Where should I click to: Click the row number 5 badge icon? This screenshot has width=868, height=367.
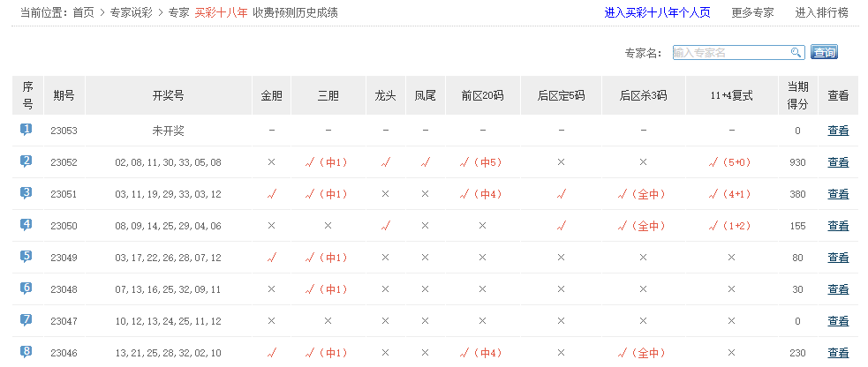point(26,257)
